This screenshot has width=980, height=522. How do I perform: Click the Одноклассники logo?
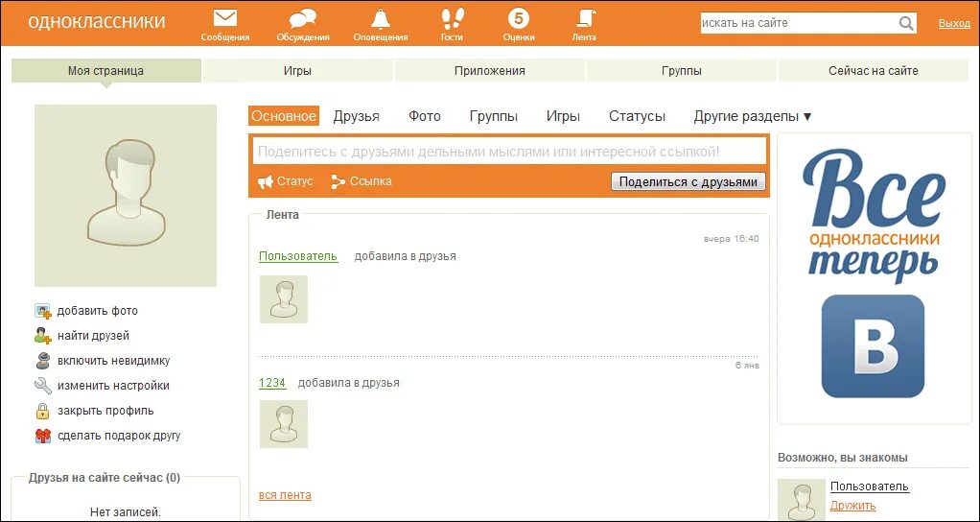tap(96, 21)
